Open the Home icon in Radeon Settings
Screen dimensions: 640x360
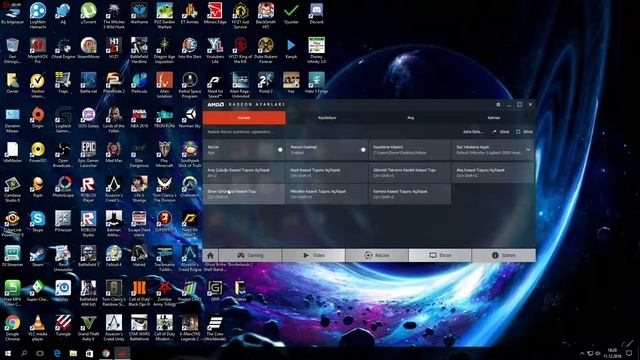[210, 255]
